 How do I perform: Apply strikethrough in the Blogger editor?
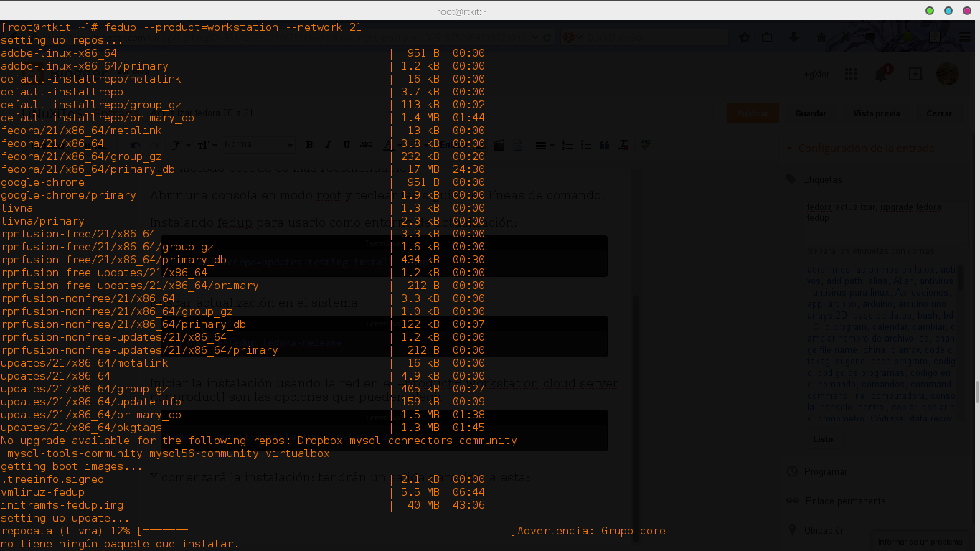pyautogui.click(x=366, y=145)
